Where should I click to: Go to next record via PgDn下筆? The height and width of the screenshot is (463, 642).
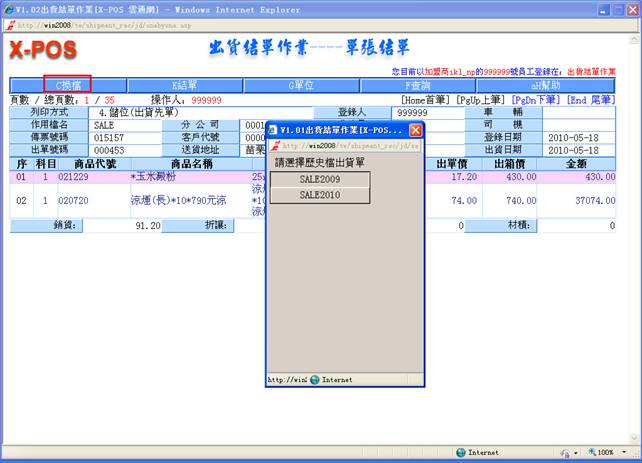[x=535, y=100]
